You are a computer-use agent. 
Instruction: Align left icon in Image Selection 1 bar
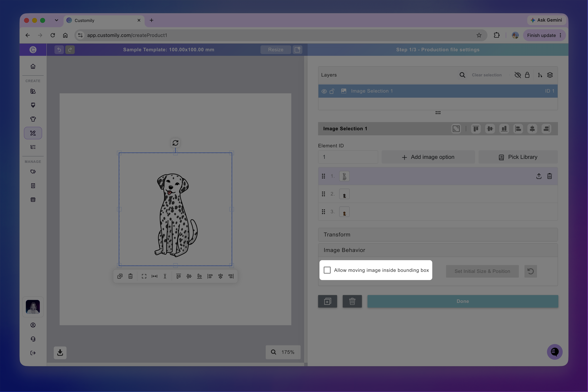(518, 129)
